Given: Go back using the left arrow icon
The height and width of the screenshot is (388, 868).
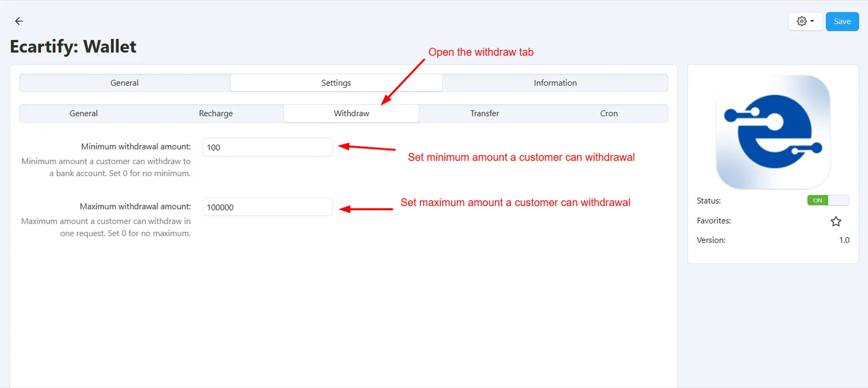Looking at the screenshot, I should 19,21.
